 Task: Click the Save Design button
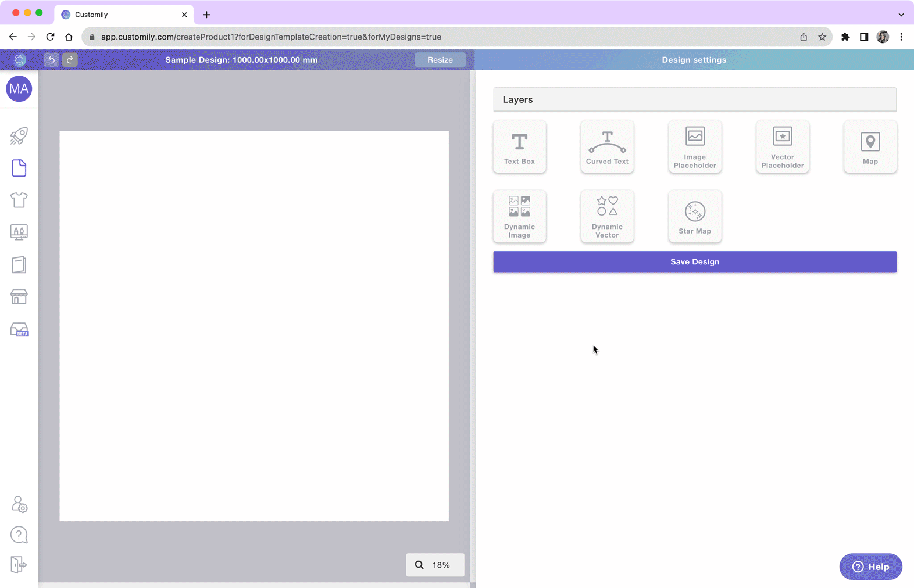695,261
